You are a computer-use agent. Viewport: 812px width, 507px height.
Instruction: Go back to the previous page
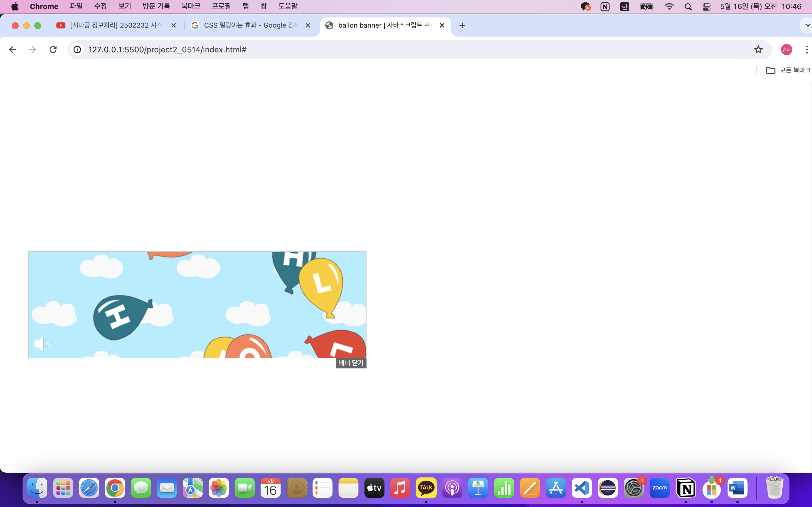pyautogui.click(x=12, y=50)
